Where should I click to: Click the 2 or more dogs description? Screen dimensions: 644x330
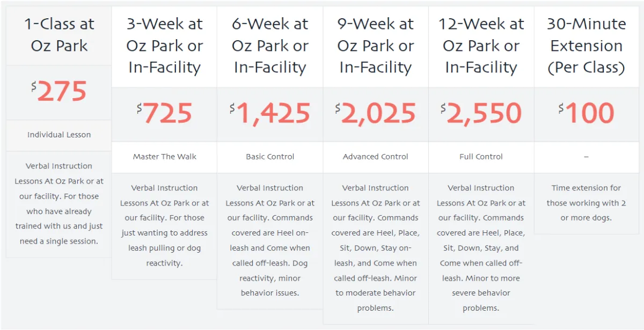(586, 203)
